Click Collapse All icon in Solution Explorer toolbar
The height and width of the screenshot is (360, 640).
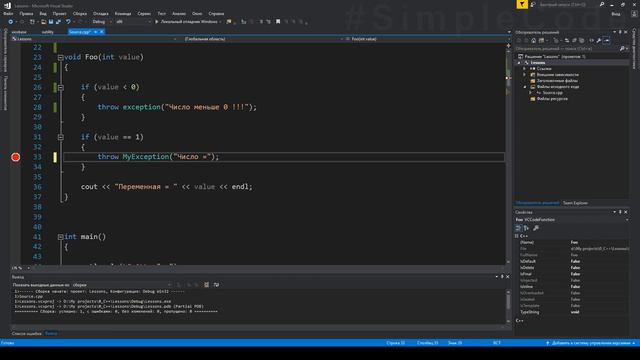[574, 40]
